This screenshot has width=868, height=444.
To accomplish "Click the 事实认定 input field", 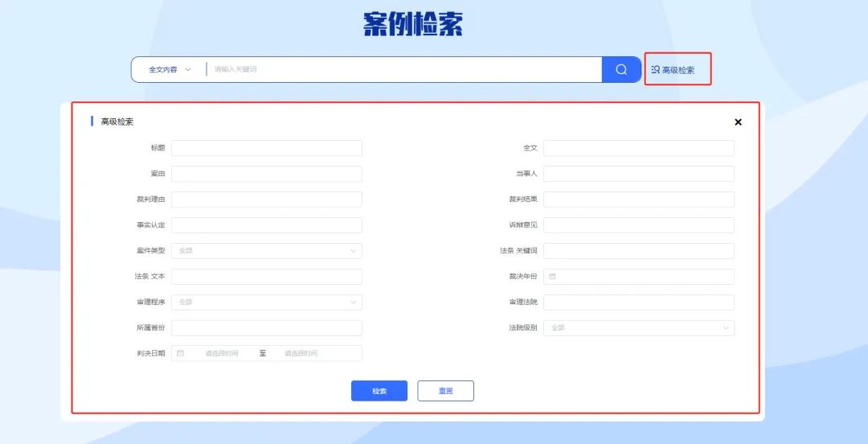I will [x=267, y=225].
